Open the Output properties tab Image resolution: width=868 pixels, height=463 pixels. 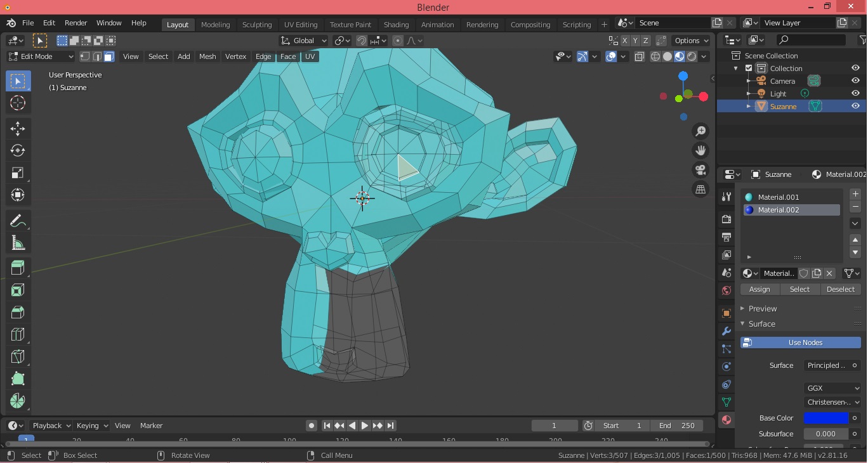coord(727,237)
